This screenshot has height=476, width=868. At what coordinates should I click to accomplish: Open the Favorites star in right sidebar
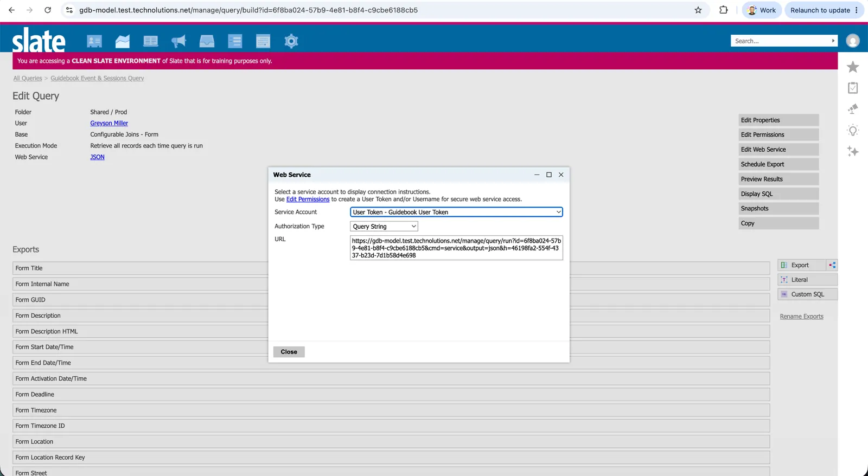pyautogui.click(x=853, y=67)
